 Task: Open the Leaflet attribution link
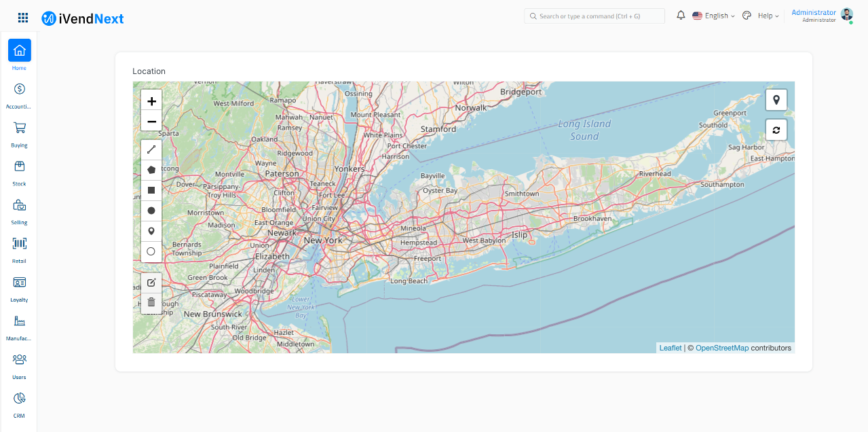coord(671,348)
